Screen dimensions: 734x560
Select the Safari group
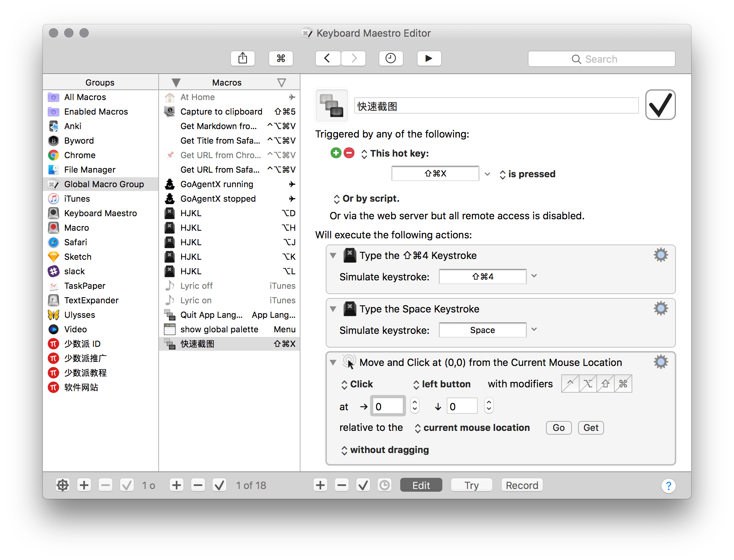[76, 242]
